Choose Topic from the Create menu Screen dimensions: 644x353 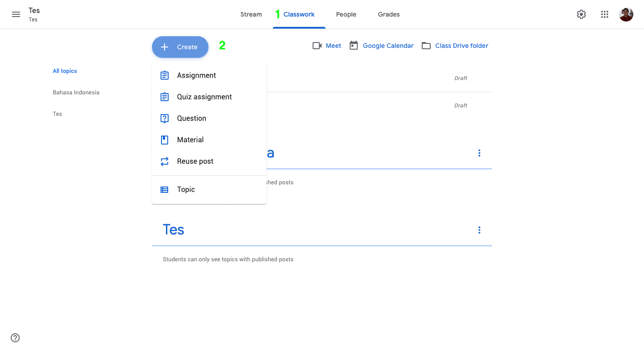click(x=209, y=190)
